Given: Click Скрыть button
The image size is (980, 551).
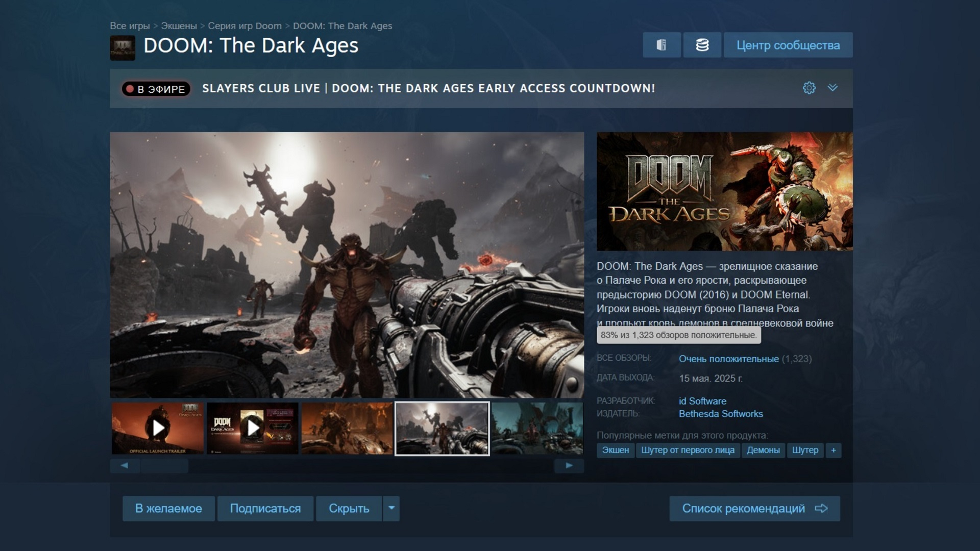Looking at the screenshot, I should click(x=349, y=509).
